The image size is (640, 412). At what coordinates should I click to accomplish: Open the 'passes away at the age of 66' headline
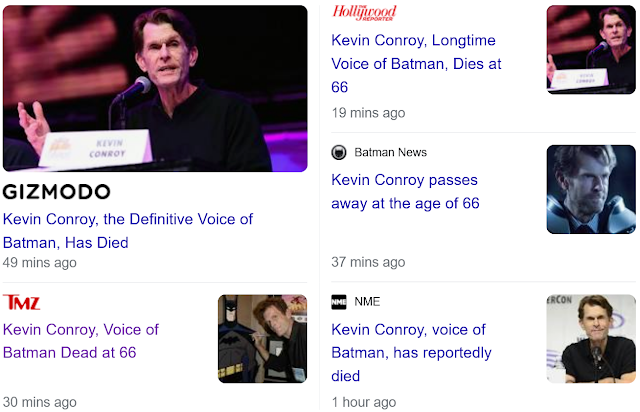click(405, 192)
